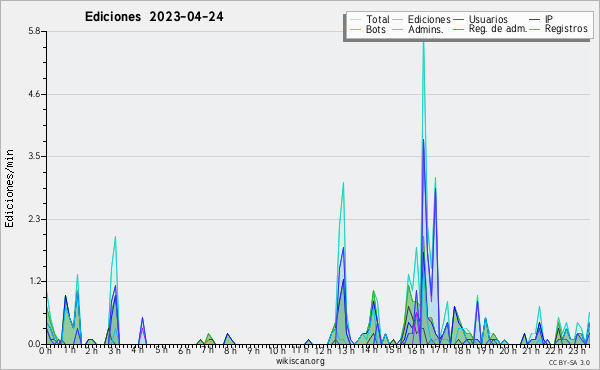Click the 0 h label at axis origin
This screenshot has height=370, width=600.
[x=45, y=350]
